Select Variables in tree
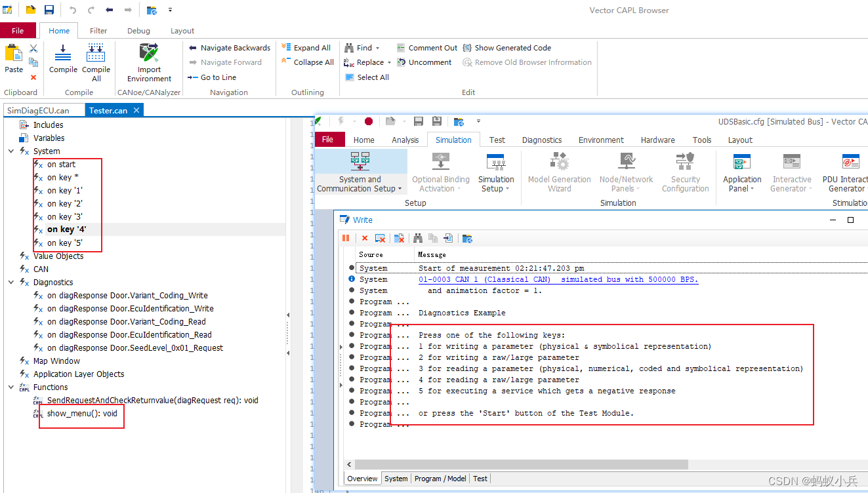Image resolution: width=868 pixels, height=493 pixels. coord(49,138)
